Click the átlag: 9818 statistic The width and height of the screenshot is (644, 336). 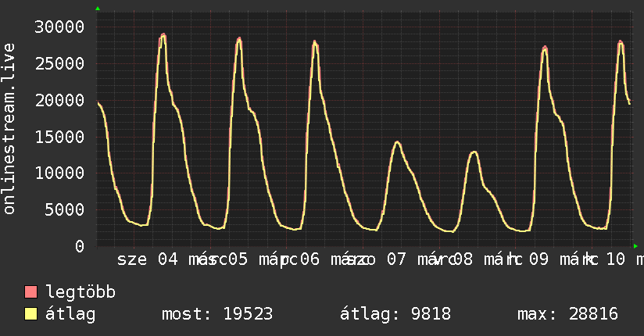[395, 314]
